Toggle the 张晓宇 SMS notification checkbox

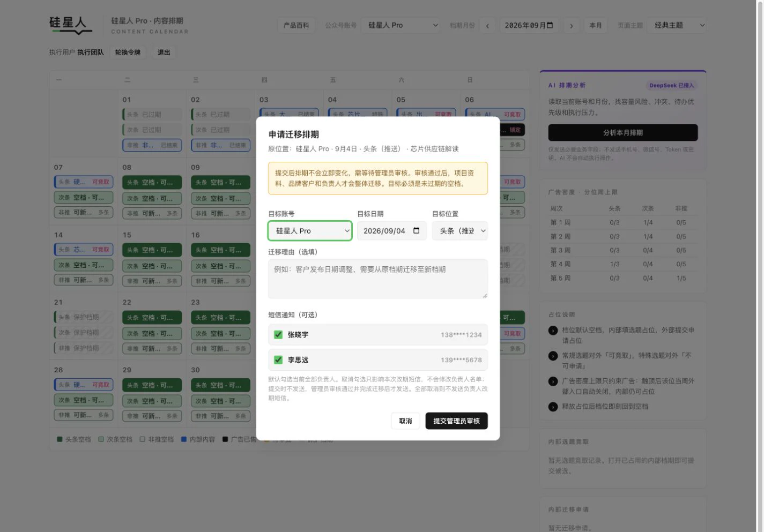[x=278, y=335]
